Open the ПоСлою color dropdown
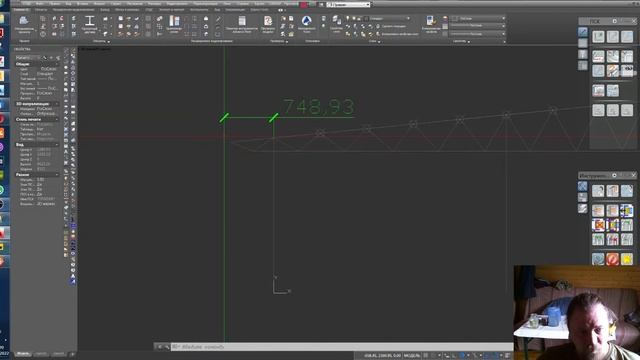Screen dimensions: 640x360 (478, 18)
